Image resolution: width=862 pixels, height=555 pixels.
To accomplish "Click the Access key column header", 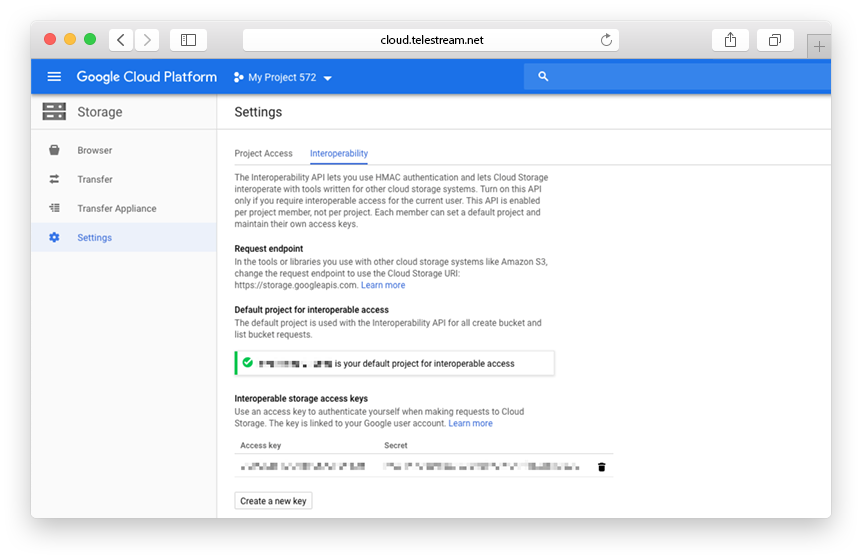I will 261,445.
